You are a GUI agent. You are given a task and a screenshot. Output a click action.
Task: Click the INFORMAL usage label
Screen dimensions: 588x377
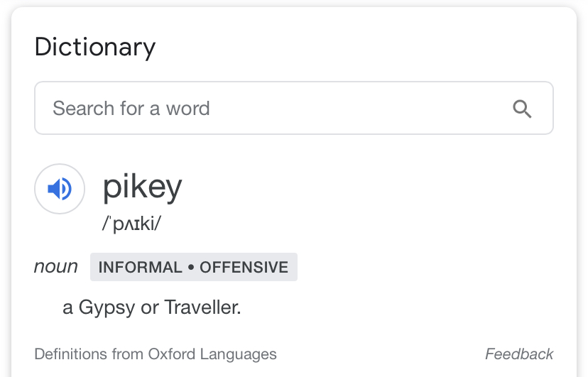point(140,267)
